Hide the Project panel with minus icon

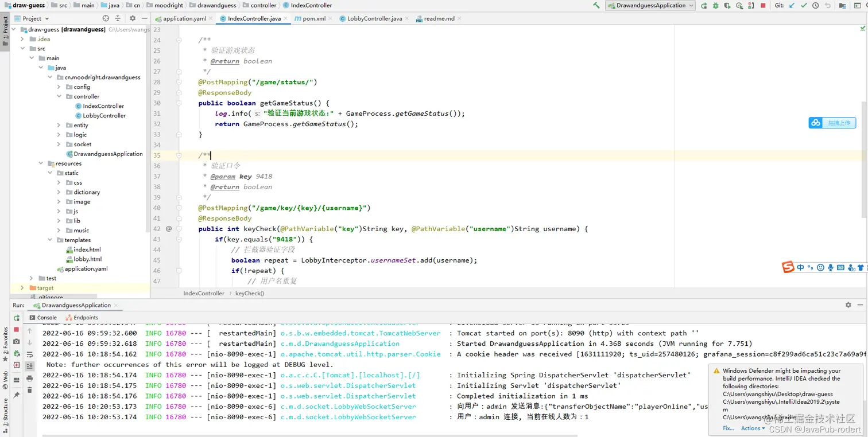144,18
